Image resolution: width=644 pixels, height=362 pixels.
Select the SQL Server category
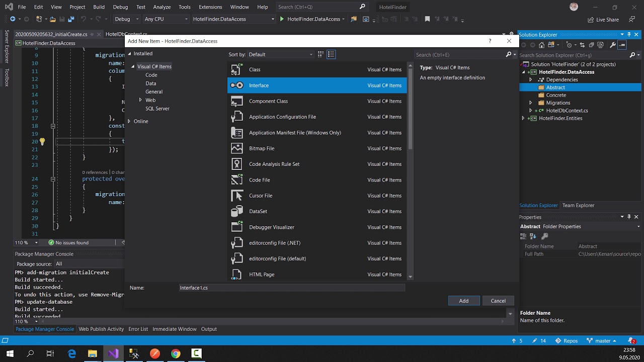(x=157, y=109)
